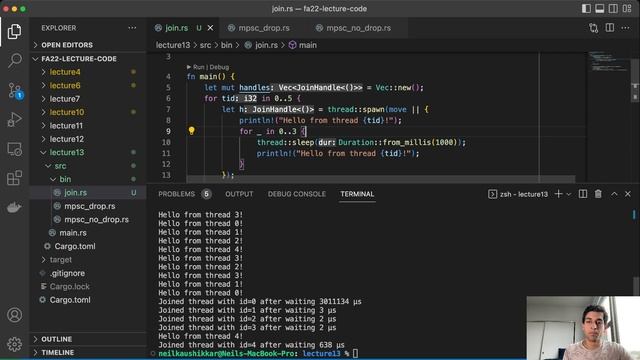The image size is (640, 360).
Task: Switch to the OUTPUT panel tab
Action: click(239, 194)
